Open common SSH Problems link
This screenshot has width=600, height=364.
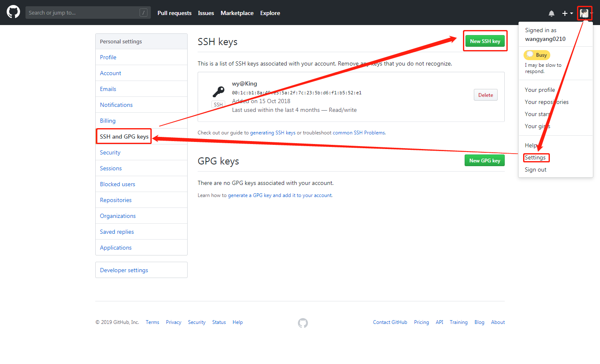[x=359, y=133]
